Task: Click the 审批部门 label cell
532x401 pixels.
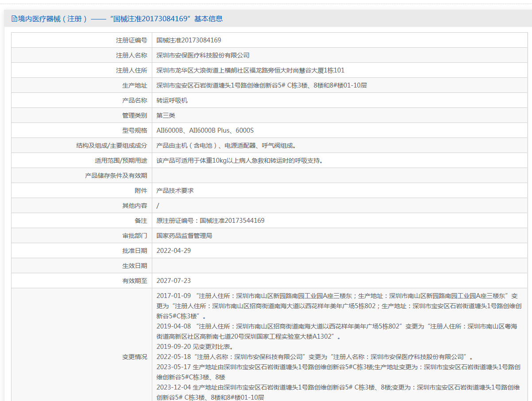Action: [x=81, y=236]
